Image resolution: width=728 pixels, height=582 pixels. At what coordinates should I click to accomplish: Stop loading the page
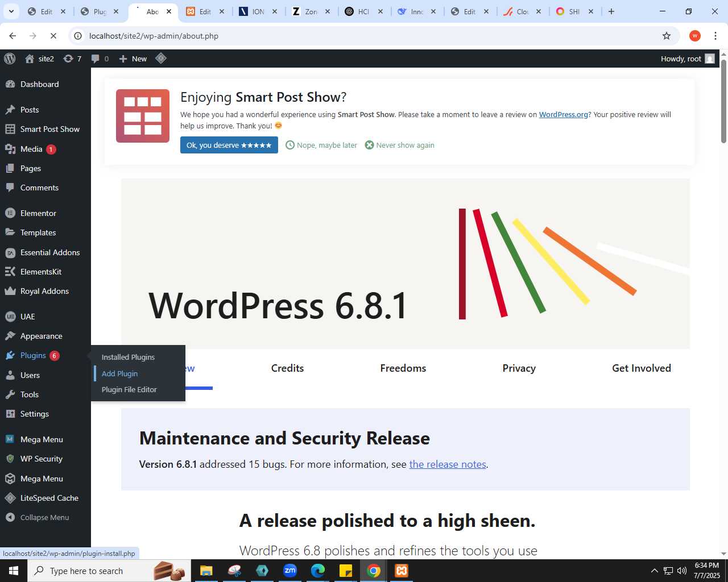(x=53, y=36)
